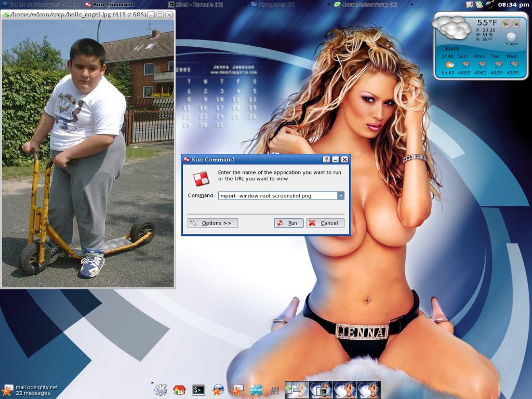
Task: Click the '22 messages' mail count text
Action: [x=33, y=393]
